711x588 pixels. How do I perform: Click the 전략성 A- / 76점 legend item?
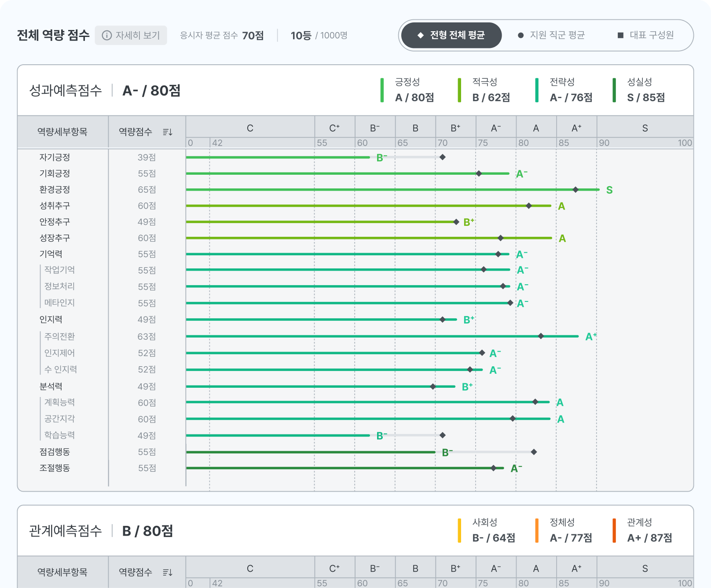pyautogui.click(x=564, y=90)
